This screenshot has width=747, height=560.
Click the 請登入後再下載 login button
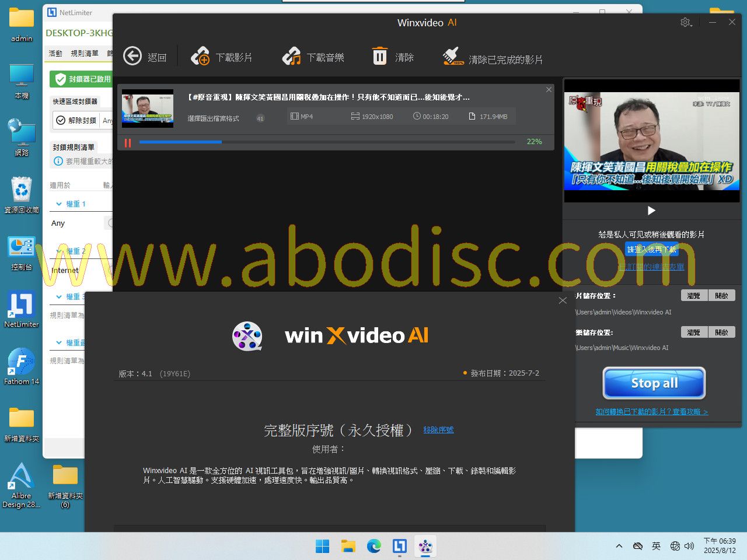[x=651, y=249]
